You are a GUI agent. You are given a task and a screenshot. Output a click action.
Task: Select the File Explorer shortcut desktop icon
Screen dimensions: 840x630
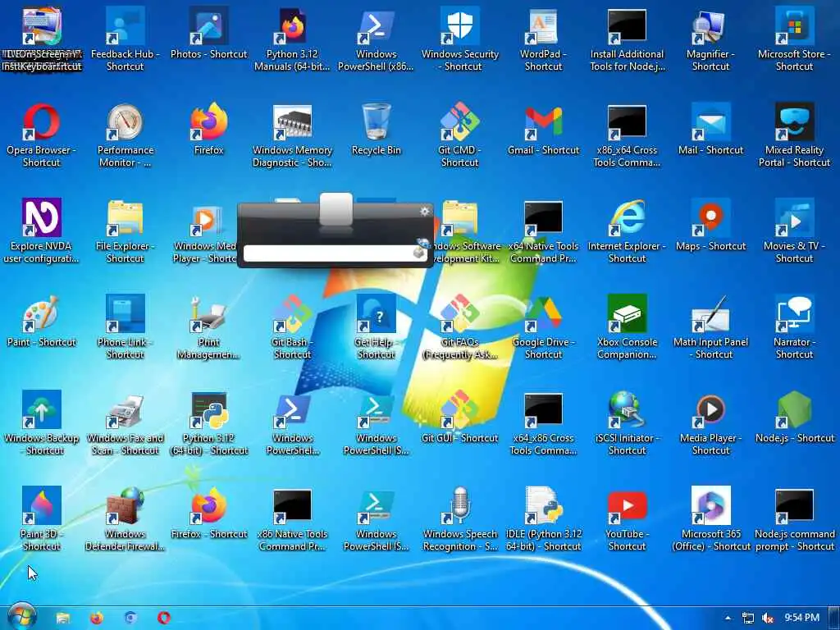[x=126, y=231]
